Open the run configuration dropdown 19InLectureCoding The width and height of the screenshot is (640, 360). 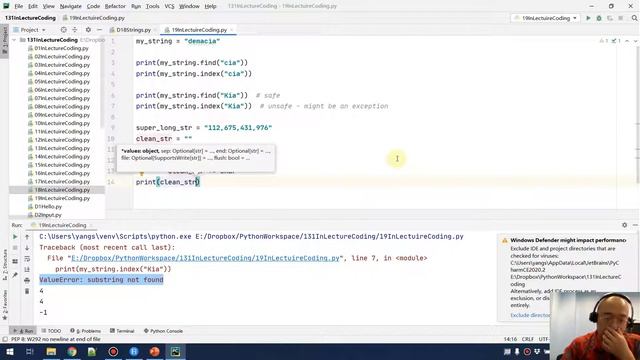tap(545, 18)
